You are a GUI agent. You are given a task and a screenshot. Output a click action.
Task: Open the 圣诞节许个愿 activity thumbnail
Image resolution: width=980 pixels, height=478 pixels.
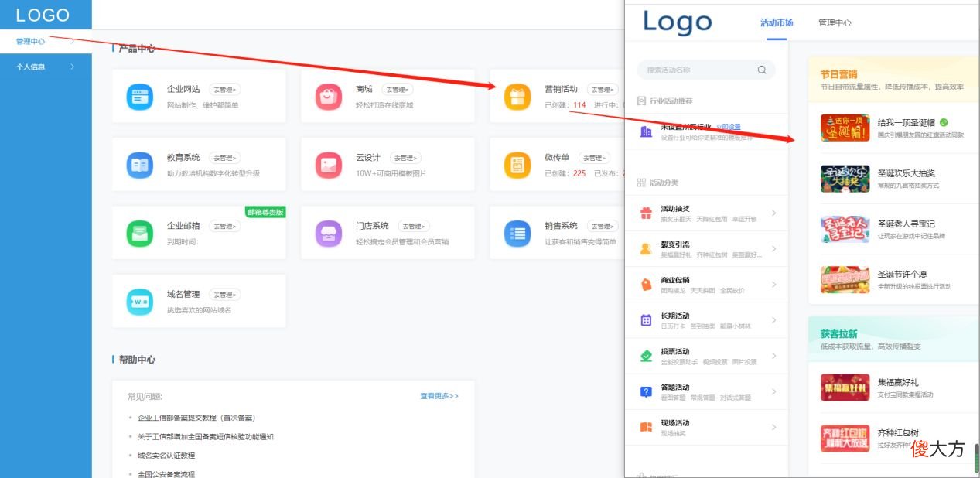[845, 279]
